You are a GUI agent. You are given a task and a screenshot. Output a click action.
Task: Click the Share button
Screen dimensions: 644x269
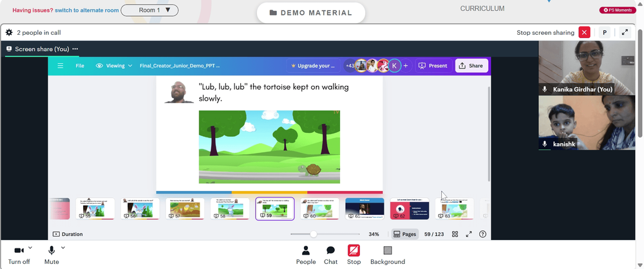click(471, 66)
